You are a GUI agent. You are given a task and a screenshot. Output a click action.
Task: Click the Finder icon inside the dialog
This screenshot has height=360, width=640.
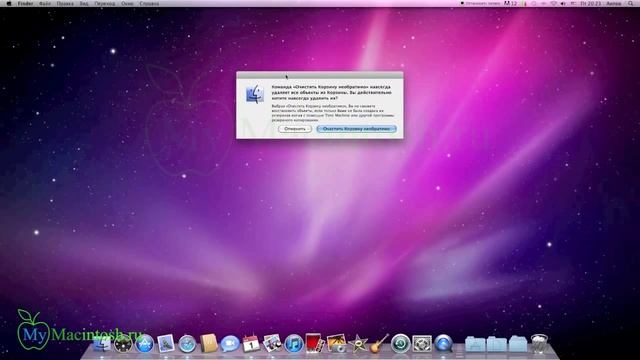(x=255, y=94)
